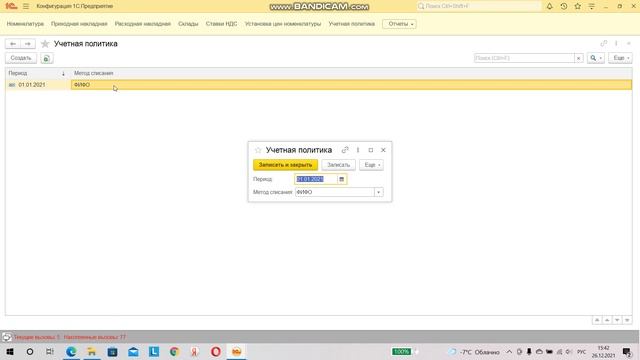Open favorites star in the title bar
This screenshot has width=640, height=360.
pyautogui.click(x=578, y=6)
